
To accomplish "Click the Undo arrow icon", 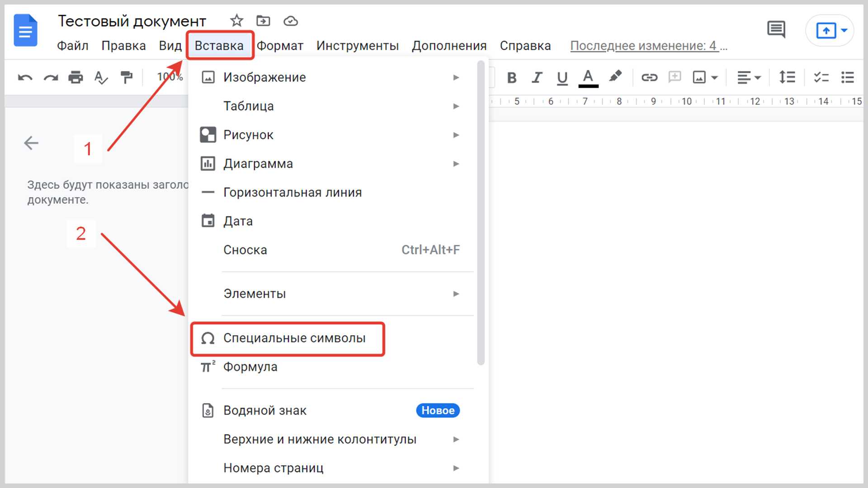I will click(25, 78).
